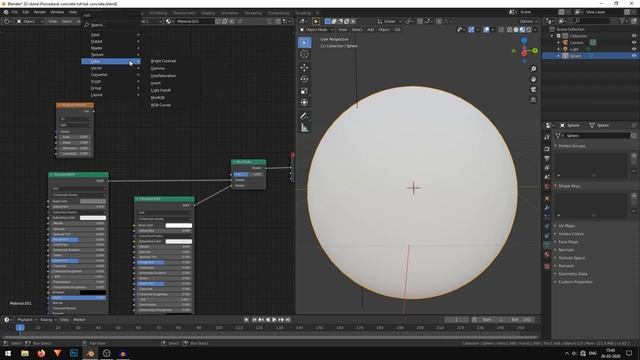The height and width of the screenshot is (360, 640).
Task: Click the viewport zoom magnifier icon
Action: coord(533,69)
